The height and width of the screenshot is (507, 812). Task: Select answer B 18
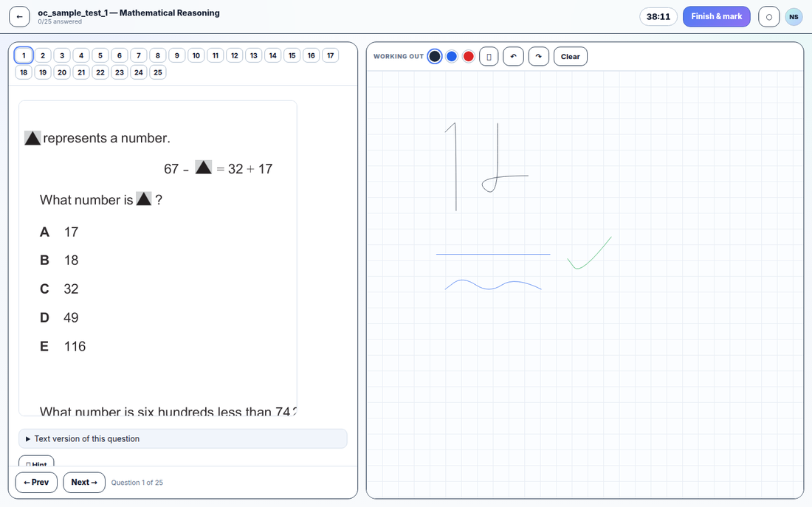59,260
